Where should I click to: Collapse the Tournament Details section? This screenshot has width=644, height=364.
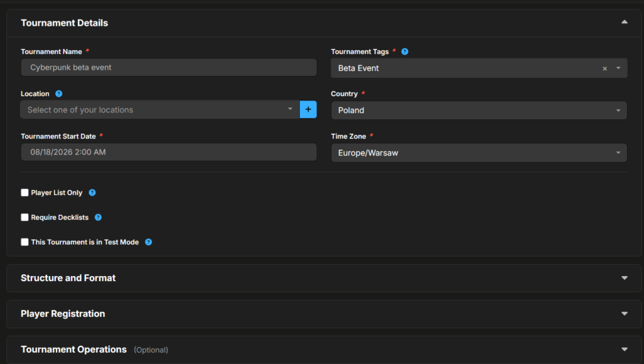[625, 22]
